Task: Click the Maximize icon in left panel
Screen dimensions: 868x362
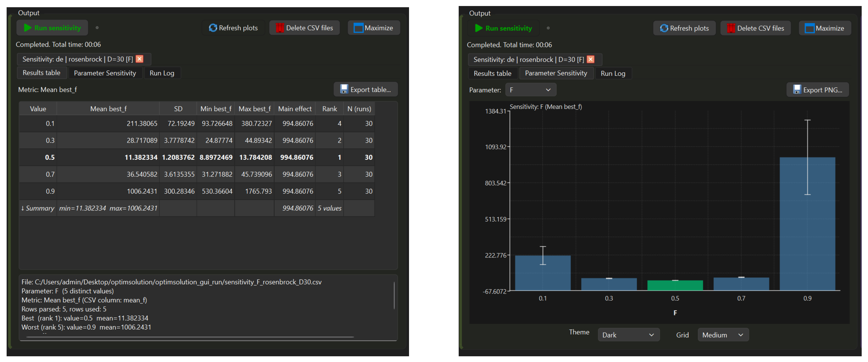Action: (358, 28)
